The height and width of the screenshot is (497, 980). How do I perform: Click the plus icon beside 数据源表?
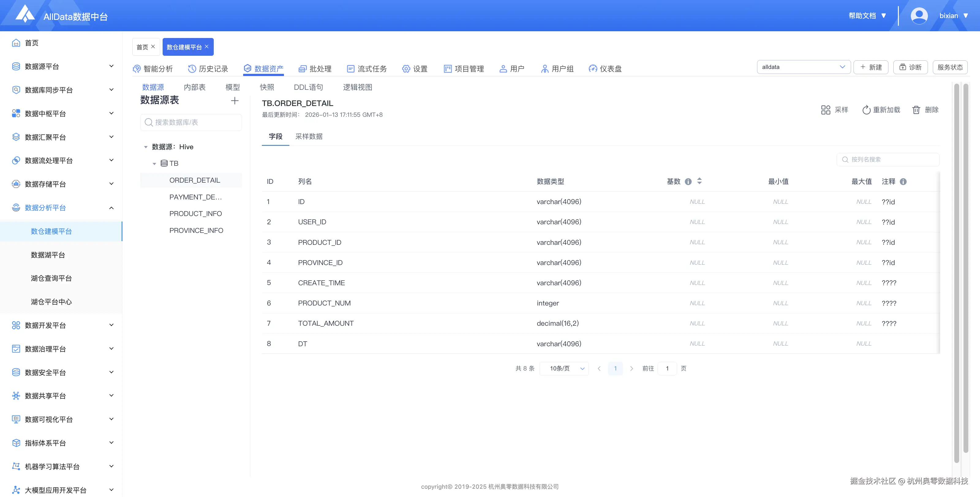[235, 101]
